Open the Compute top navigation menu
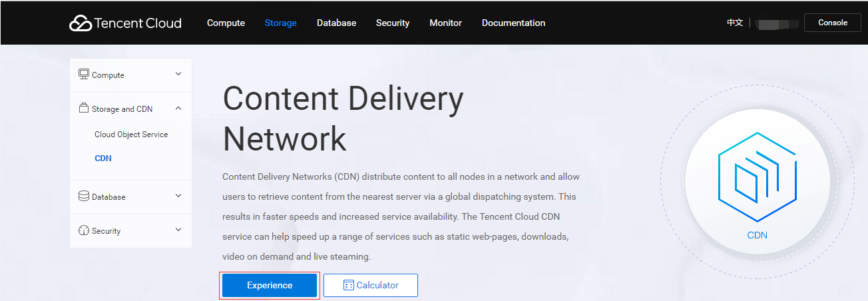The width and height of the screenshot is (868, 301). pos(226,23)
